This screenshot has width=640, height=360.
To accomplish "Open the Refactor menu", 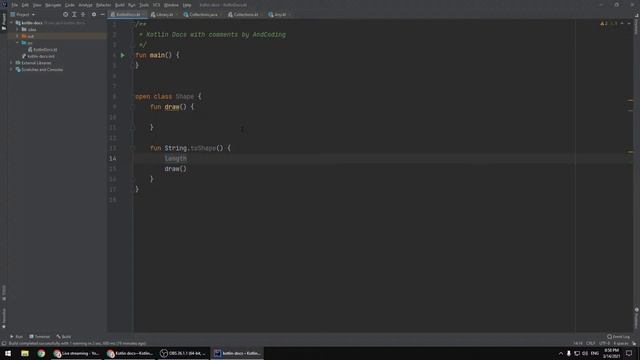I will click(x=103, y=5).
